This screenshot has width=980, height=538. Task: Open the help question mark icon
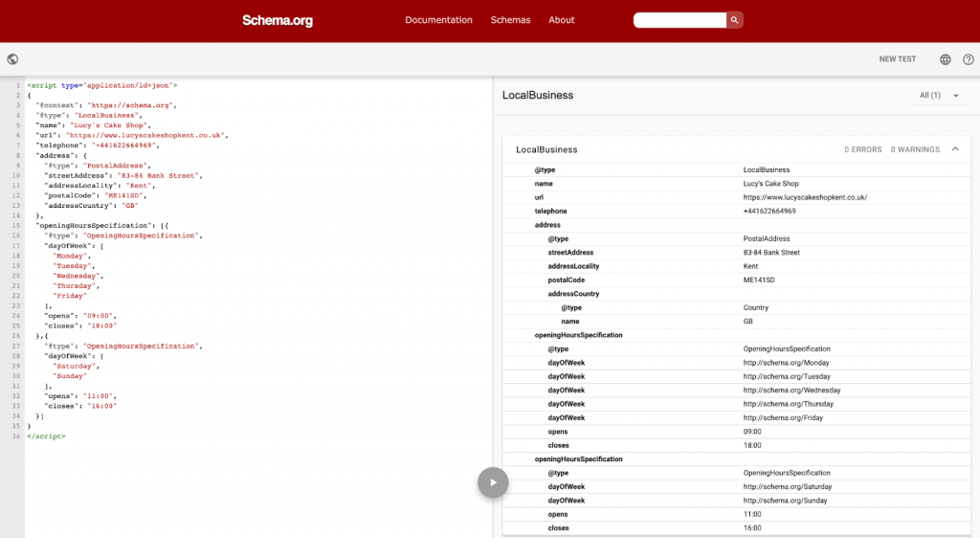tap(969, 59)
